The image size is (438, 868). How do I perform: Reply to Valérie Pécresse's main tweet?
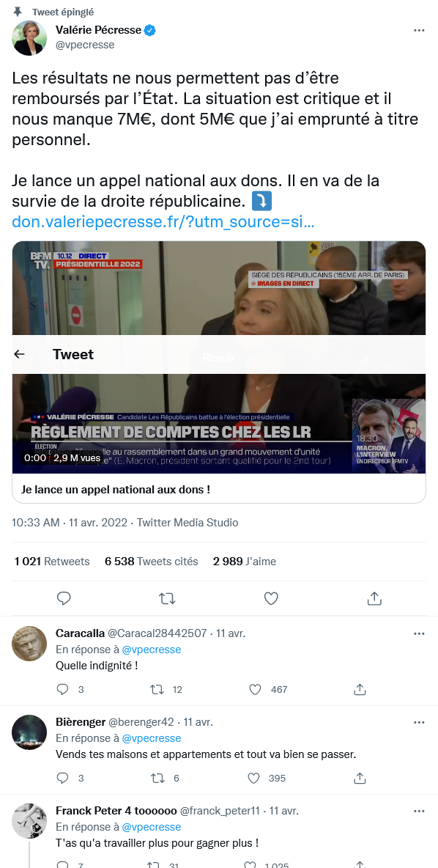(64, 598)
